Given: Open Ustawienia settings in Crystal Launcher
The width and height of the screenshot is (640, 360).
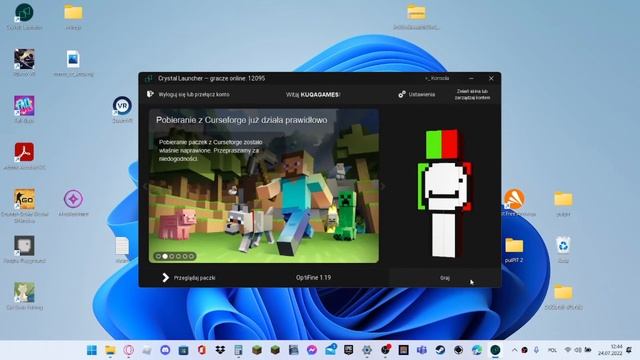Looking at the screenshot, I should pos(417,94).
